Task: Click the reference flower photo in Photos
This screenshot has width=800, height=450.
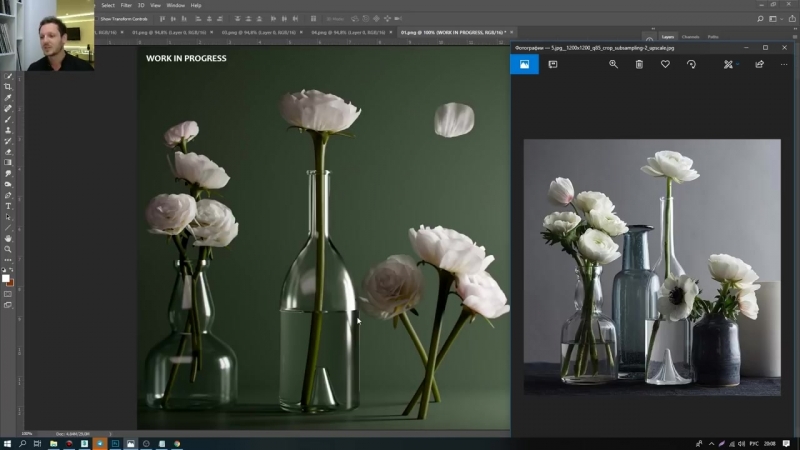Action: [652, 267]
